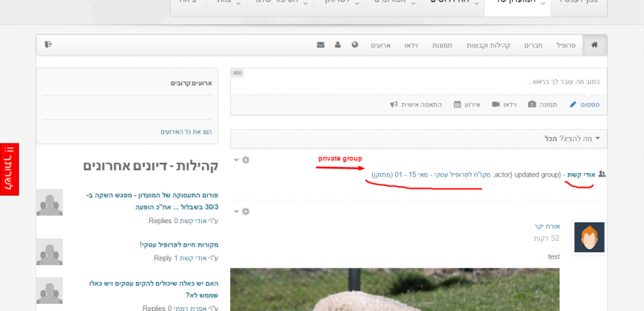Click the orange-haired avatar of אורח יקר

pyautogui.click(x=589, y=237)
